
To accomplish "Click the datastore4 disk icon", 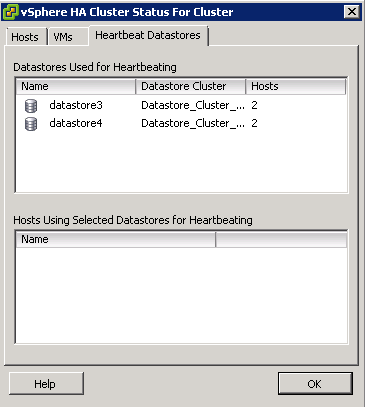I will point(31,124).
